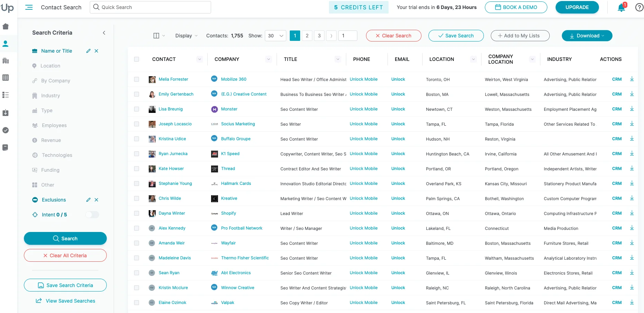Image resolution: width=644 pixels, height=313 pixels.
Task: Remove the Exclusions criteria
Action: pos(96,200)
